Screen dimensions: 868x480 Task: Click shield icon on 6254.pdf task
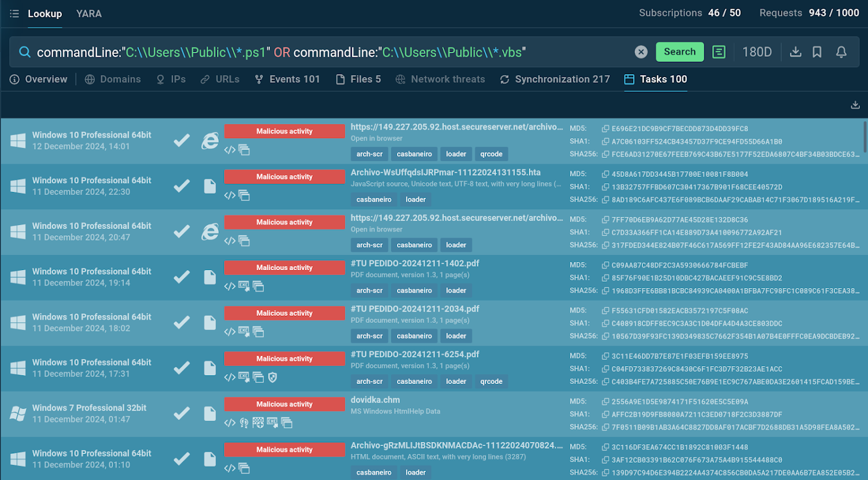[x=273, y=377]
